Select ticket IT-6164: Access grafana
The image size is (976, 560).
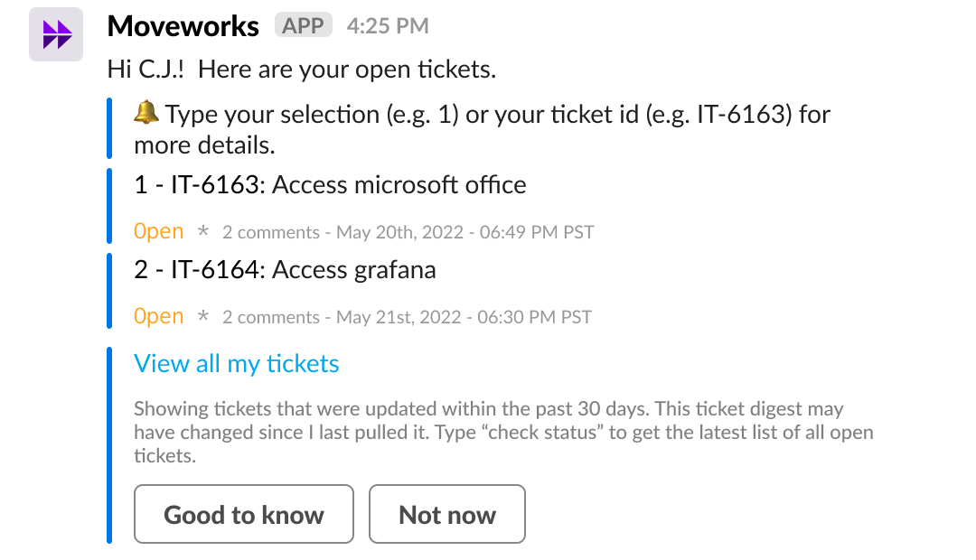[285, 269]
